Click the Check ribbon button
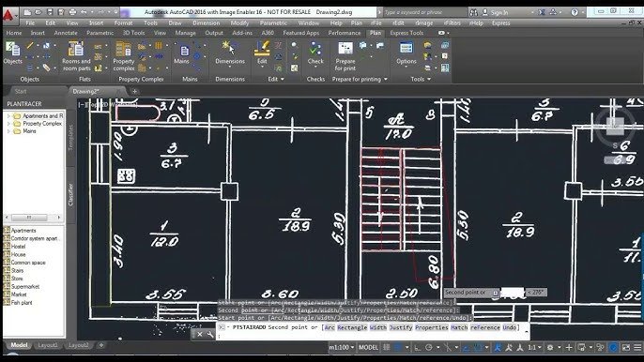Screen dimensions: 644x362 (x=315, y=53)
